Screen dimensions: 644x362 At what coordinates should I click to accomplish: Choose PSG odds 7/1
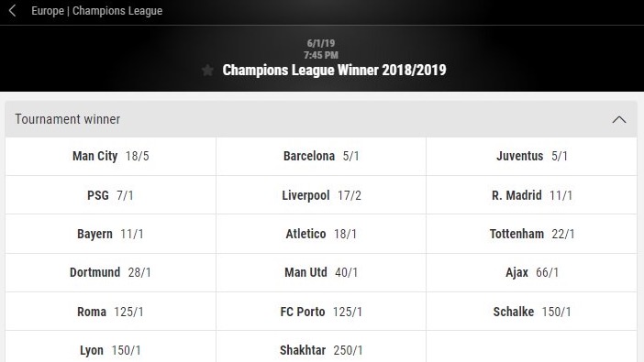click(x=110, y=195)
